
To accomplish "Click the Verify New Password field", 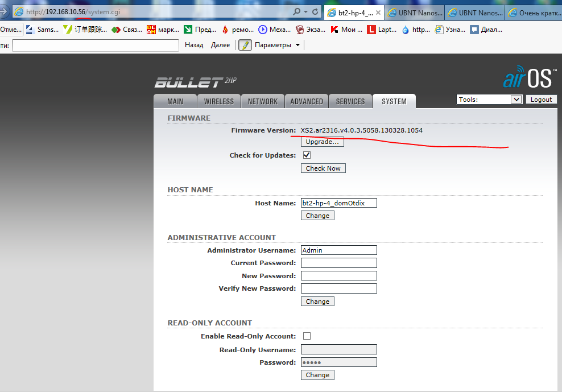I will (338, 288).
